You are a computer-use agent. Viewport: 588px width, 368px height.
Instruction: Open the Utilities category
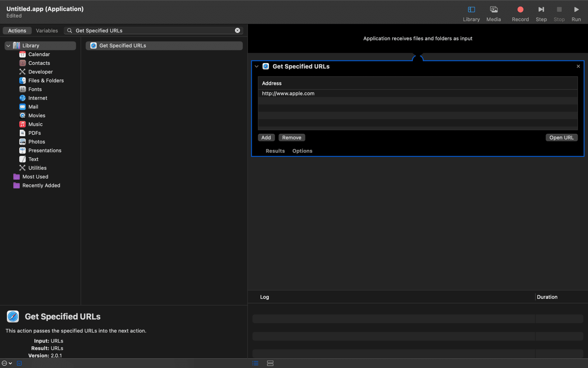coord(37,168)
